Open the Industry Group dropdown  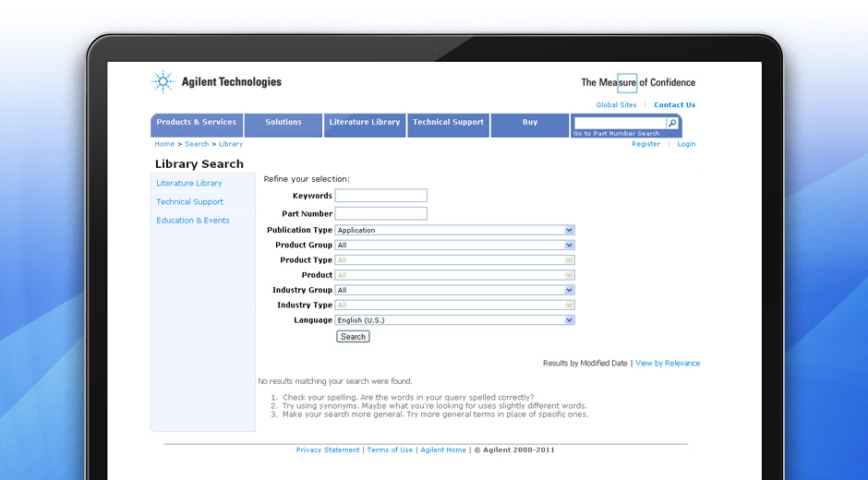coord(454,290)
